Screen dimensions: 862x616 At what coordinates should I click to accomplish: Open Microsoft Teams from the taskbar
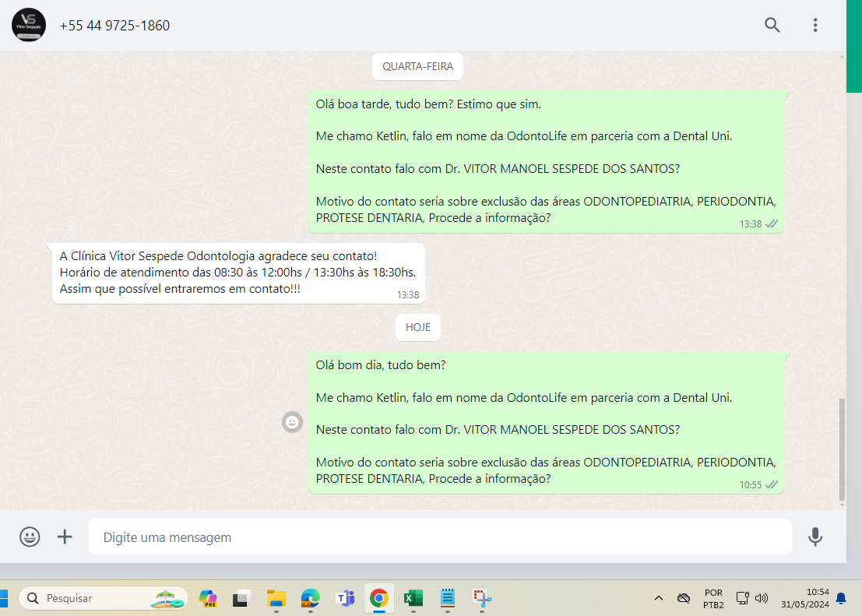(345, 598)
